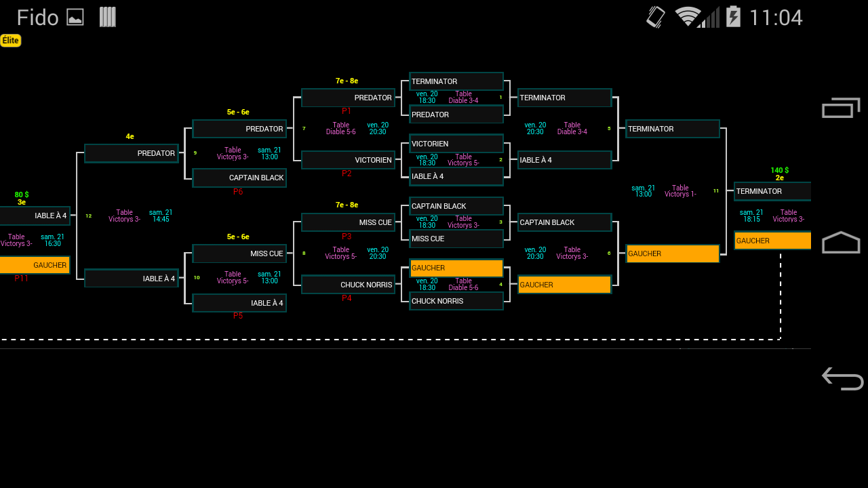Tap the 80 $ prize label

[x=22, y=195]
